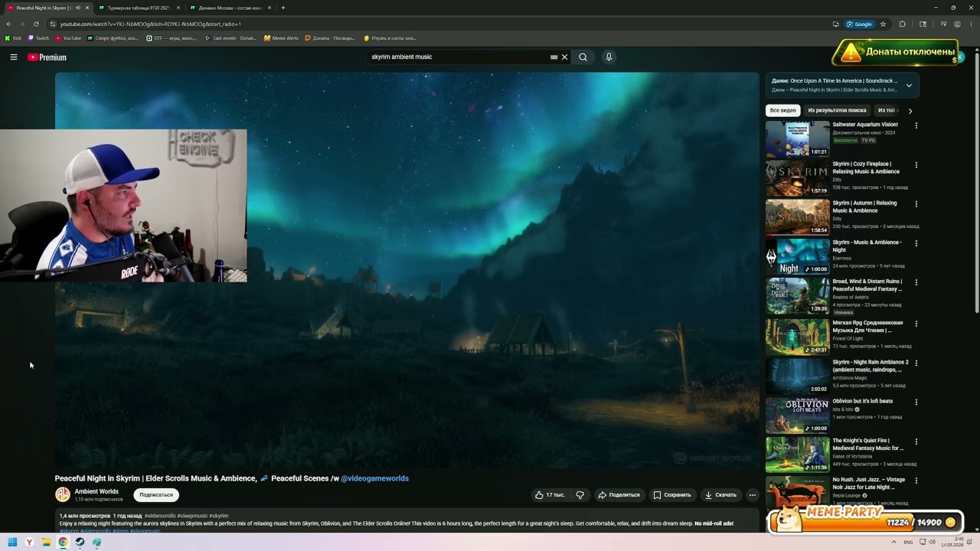Open the browser extensions puzzle icon

903,24
